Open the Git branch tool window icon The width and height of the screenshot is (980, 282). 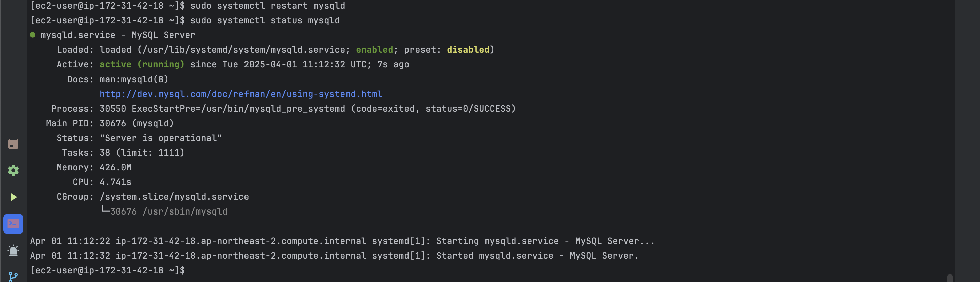tap(13, 277)
